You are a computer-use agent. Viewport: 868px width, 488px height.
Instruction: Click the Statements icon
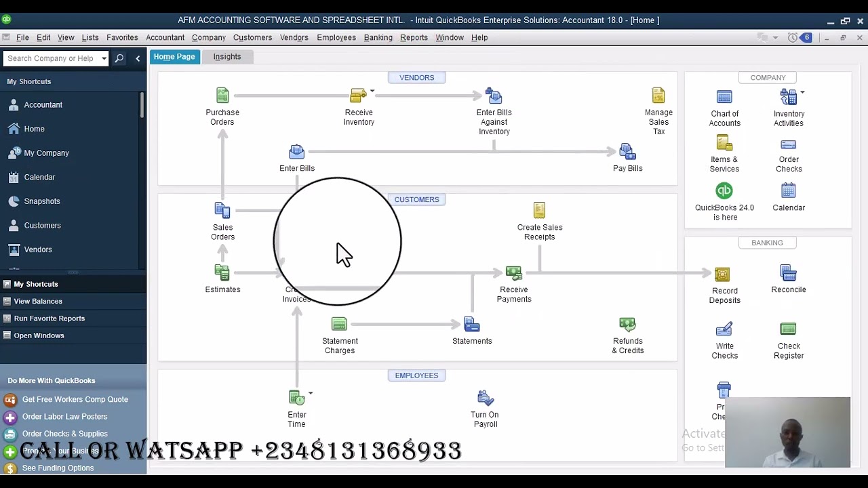(471, 325)
